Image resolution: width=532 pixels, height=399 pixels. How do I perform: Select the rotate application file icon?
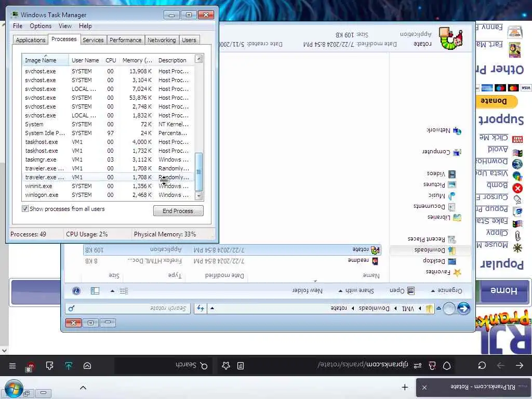pos(375,250)
